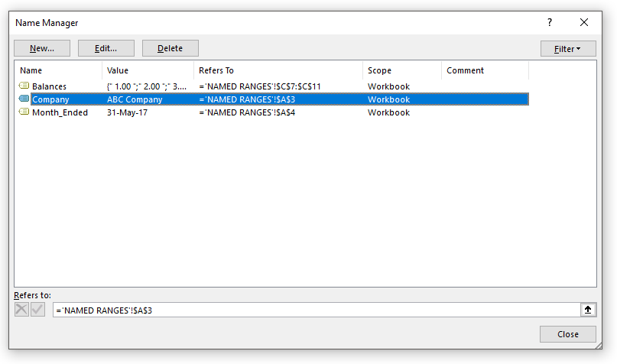The image size is (617, 364).
Task: Click the Close button
Action: [x=568, y=334]
